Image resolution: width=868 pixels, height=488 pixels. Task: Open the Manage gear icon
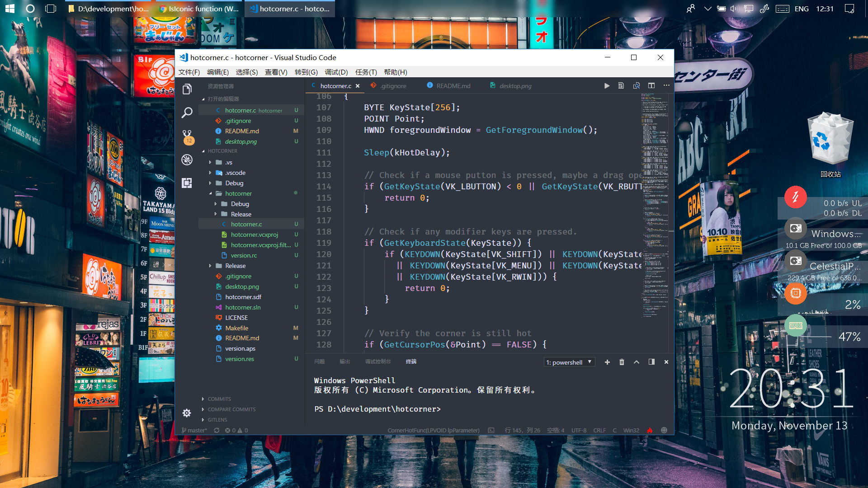[x=187, y=413]
